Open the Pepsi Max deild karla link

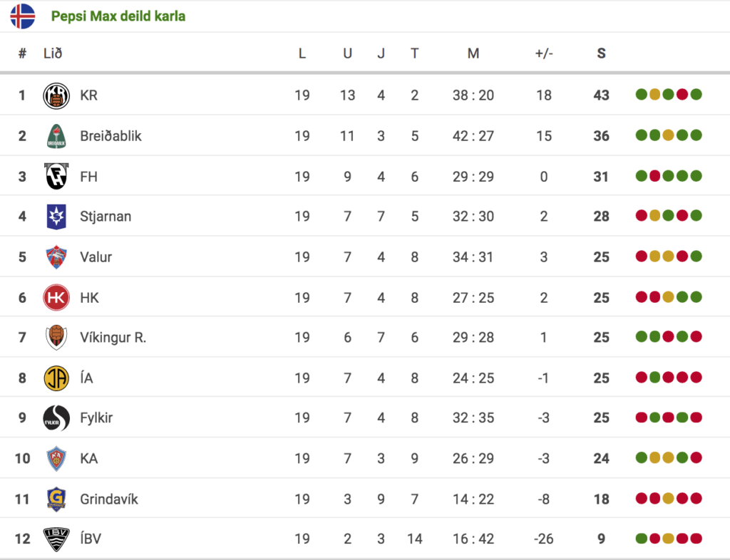click(x=118, y=16)
